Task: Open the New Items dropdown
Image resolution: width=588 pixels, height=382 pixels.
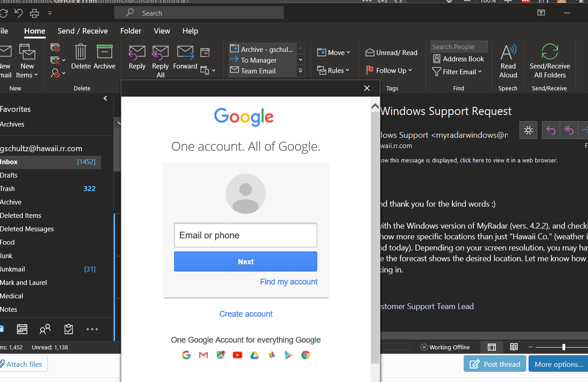Action: [x=27, y=62]
